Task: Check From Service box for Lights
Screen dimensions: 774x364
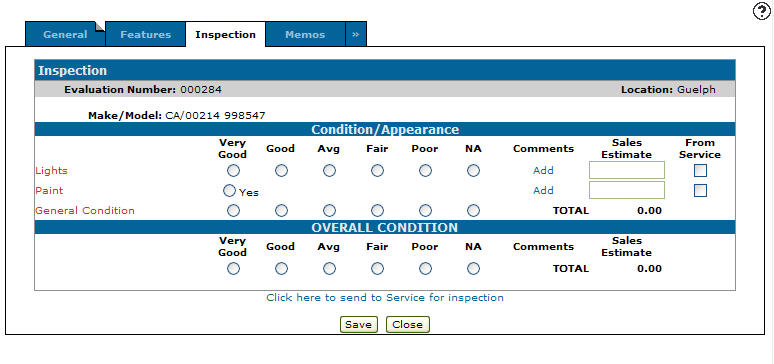Action: (x=700, y=170)
